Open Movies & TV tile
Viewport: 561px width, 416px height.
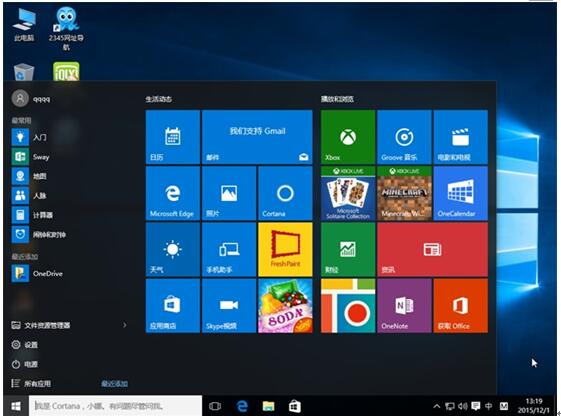(x=460, y=137)
